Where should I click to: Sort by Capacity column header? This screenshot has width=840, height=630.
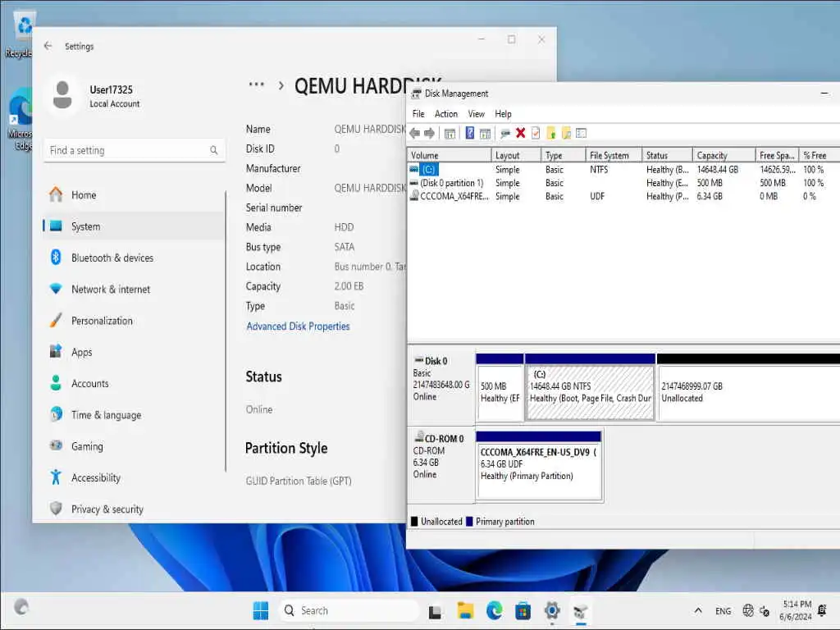[724, 155]
